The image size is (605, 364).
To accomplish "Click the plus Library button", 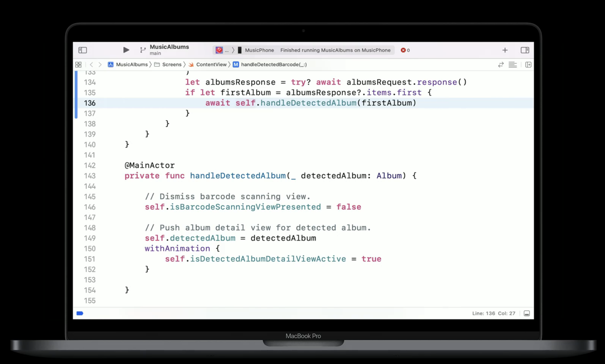I will coord(505,50).
